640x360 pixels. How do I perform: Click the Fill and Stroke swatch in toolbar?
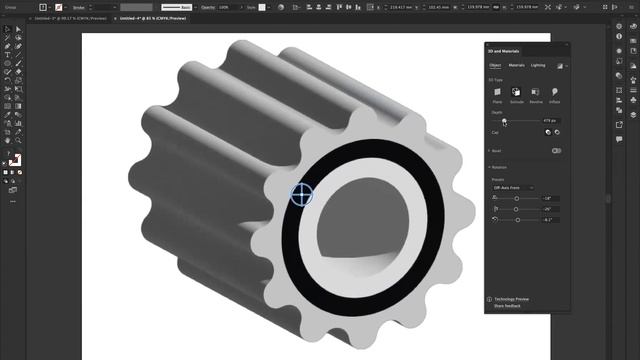coord(15,160)
